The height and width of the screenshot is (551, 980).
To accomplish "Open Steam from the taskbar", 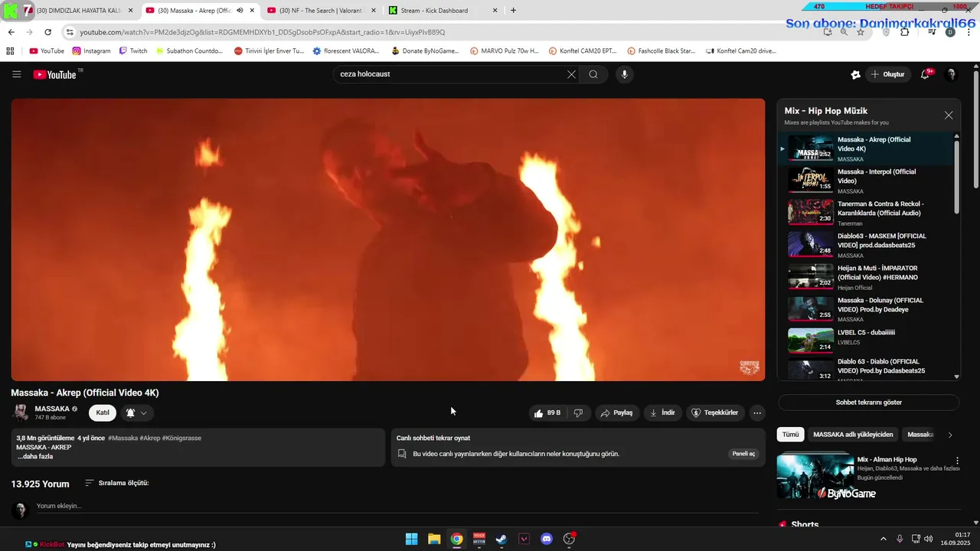I will point(501,539).
